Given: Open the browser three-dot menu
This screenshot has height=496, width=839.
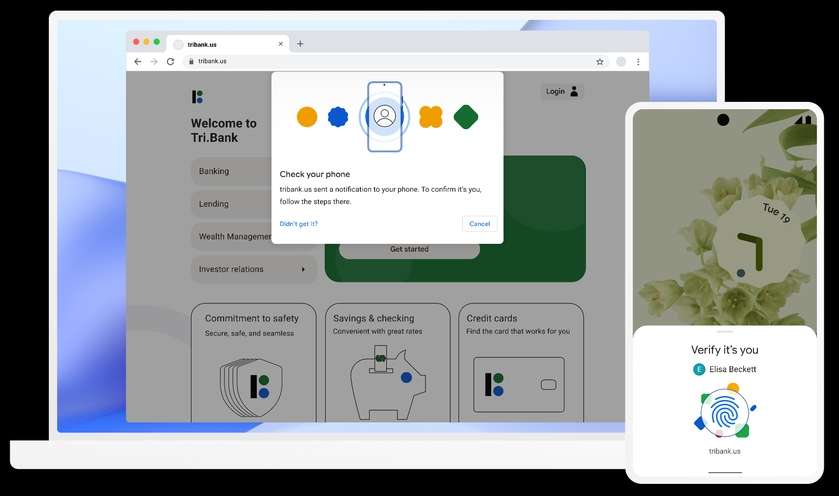Looking at the screenshot, I should [x=638, y=62].
